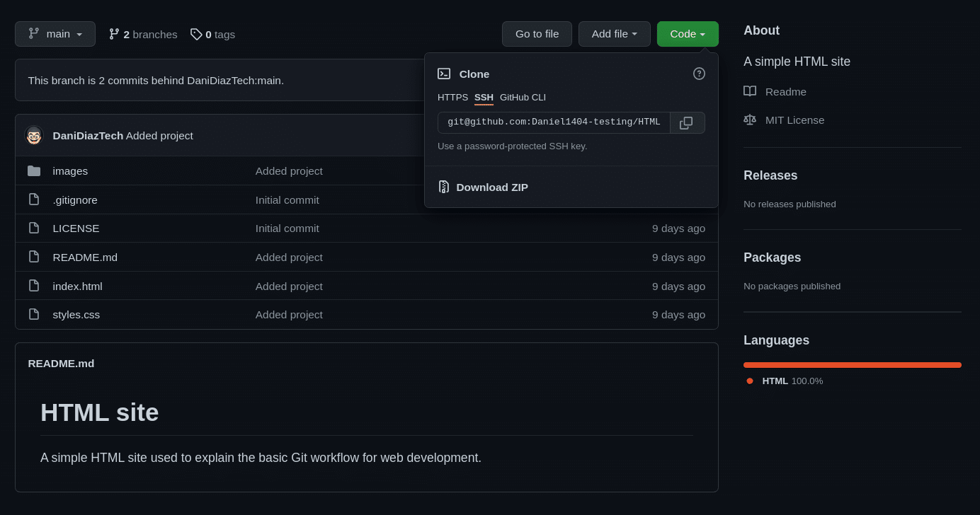Click the orange HTML language bar
This screenshot has height=515, width=980.
coord(852,365)
